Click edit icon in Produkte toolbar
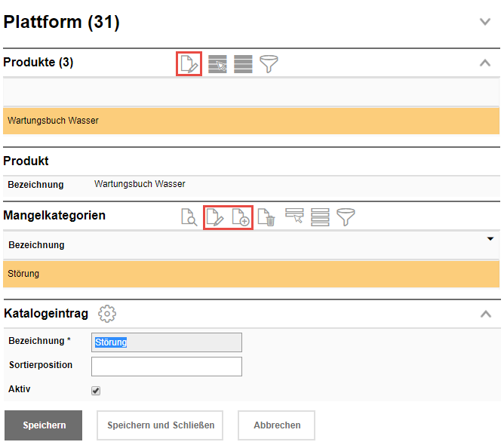 (189, 63)
